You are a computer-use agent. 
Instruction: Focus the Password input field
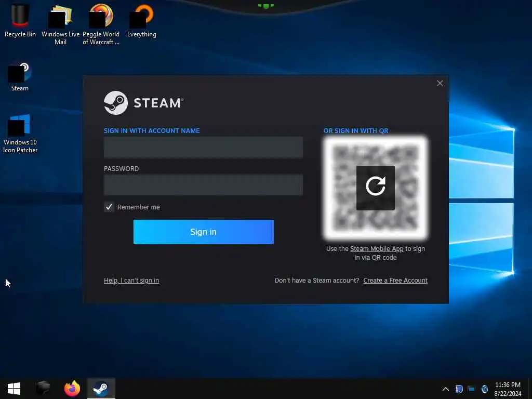[203, 185]
